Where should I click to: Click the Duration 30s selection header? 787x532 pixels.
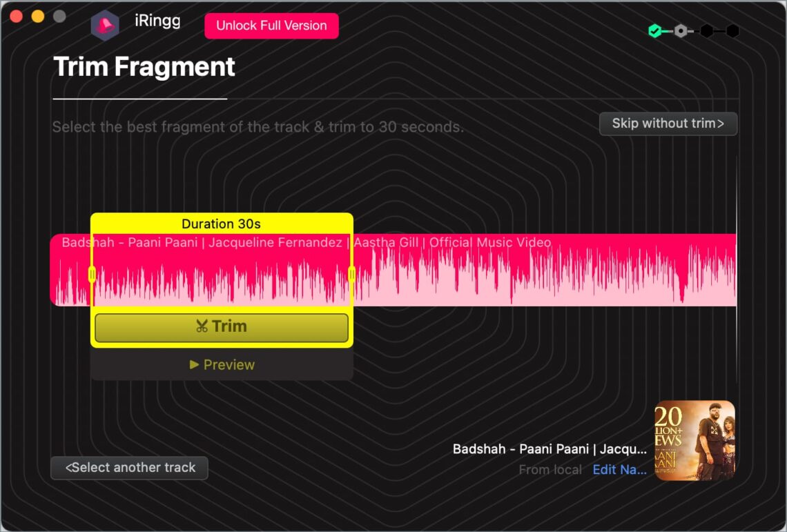coord(221,224)
